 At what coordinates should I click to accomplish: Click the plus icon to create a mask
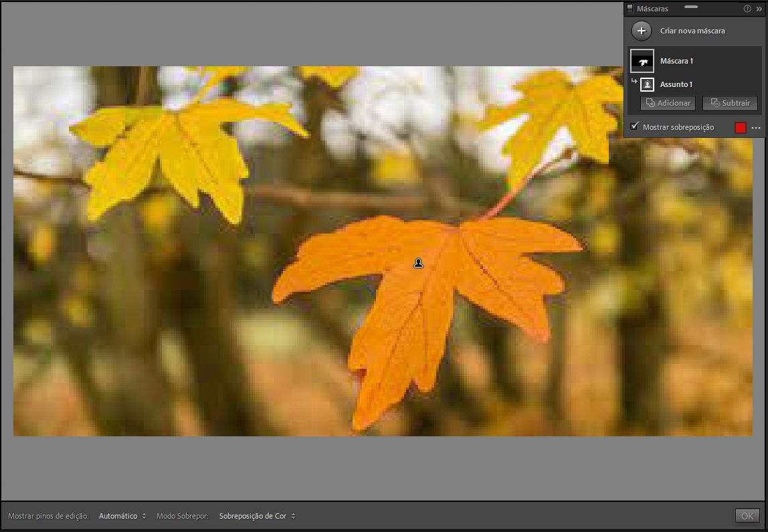click(641, 31)
